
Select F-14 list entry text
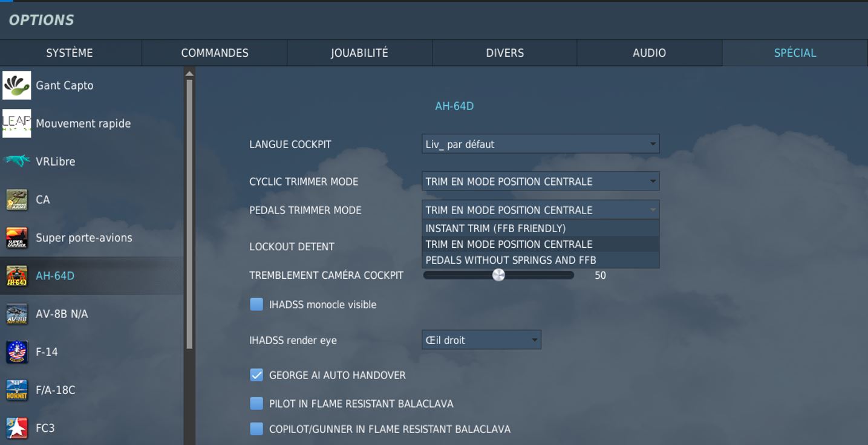47,352
